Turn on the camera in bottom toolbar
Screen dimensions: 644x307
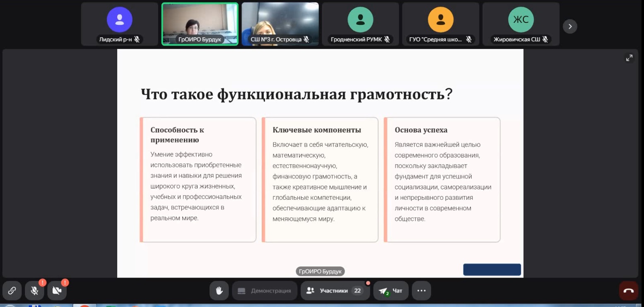coord(57,290)
